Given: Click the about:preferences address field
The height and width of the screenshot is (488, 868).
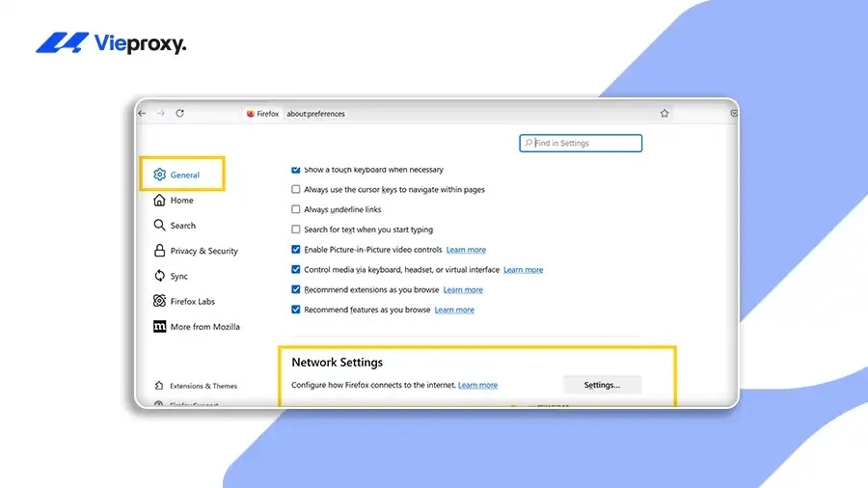Looking at the screenshot, I should pos(315,114).
